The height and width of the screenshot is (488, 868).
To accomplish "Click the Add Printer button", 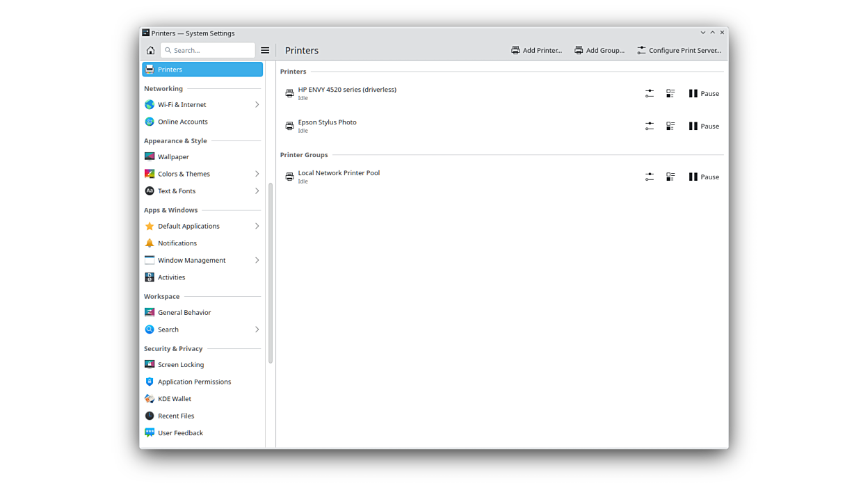I will tap(536, 50).
